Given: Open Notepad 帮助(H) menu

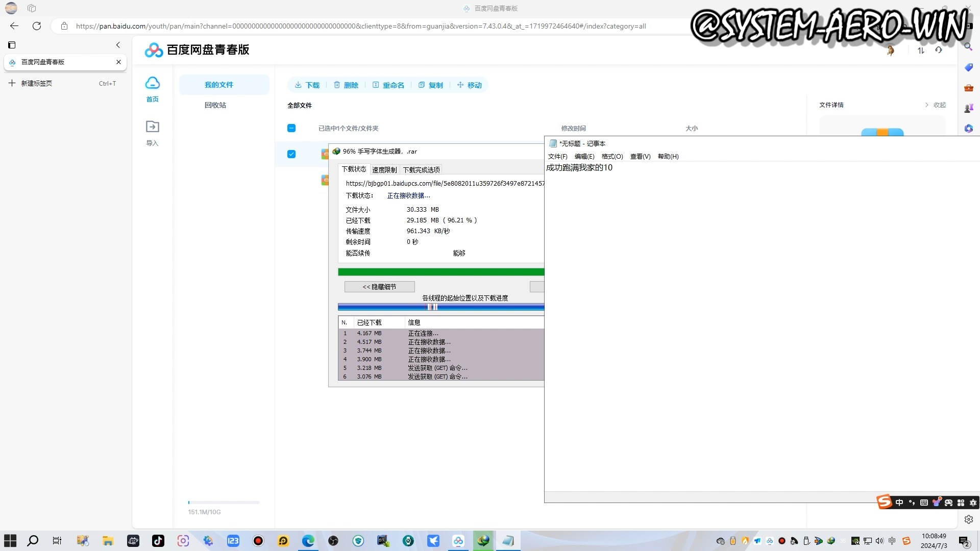Looking at the screenshot, I should (x=668, y=157).
